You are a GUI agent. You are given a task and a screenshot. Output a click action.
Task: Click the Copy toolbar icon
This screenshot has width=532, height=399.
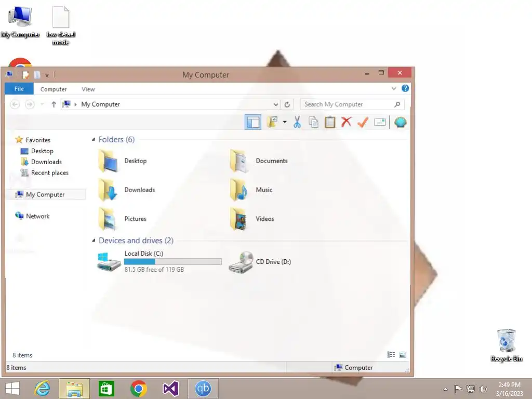click(x=313, y=122)
